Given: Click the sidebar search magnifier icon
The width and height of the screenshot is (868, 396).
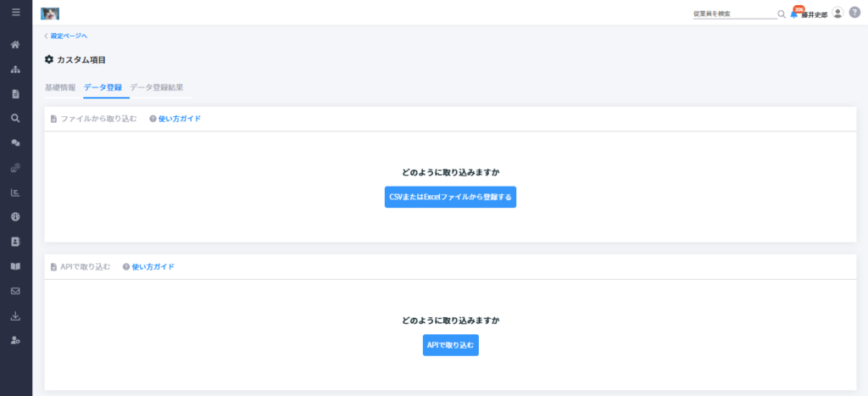Looking at the screenshot, I should tap(15, 118).
